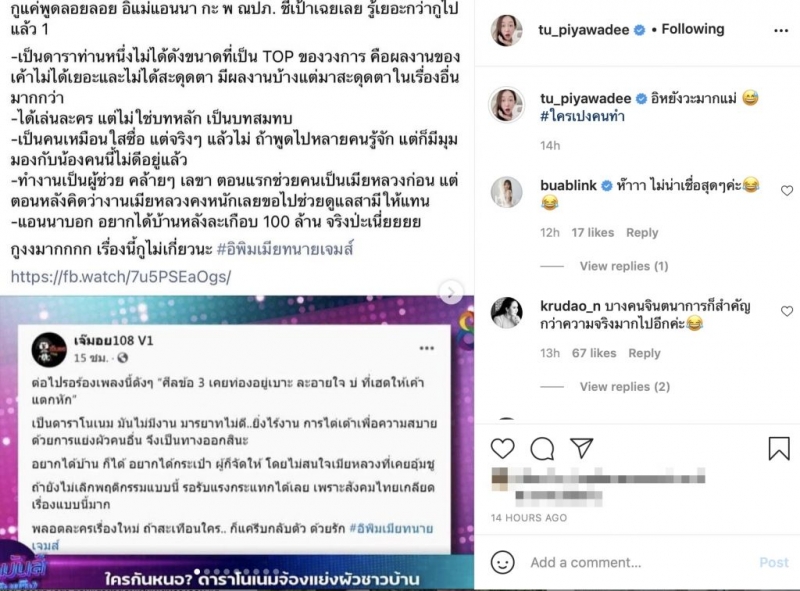This screenshot has height=591, width=800.
Task: Reply to buablink's comment
Action: 642,233
